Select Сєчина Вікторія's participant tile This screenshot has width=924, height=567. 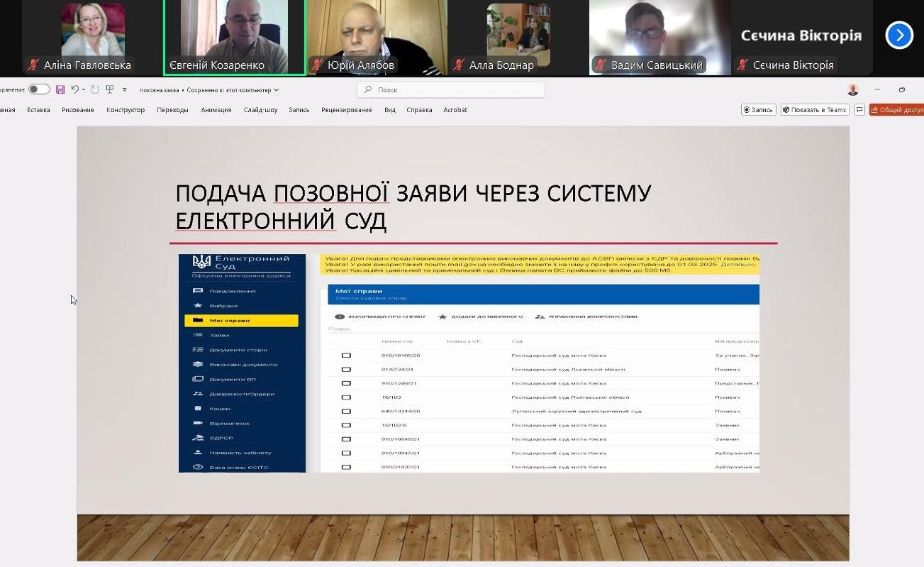pyautogui.click(x=802, y=37)
